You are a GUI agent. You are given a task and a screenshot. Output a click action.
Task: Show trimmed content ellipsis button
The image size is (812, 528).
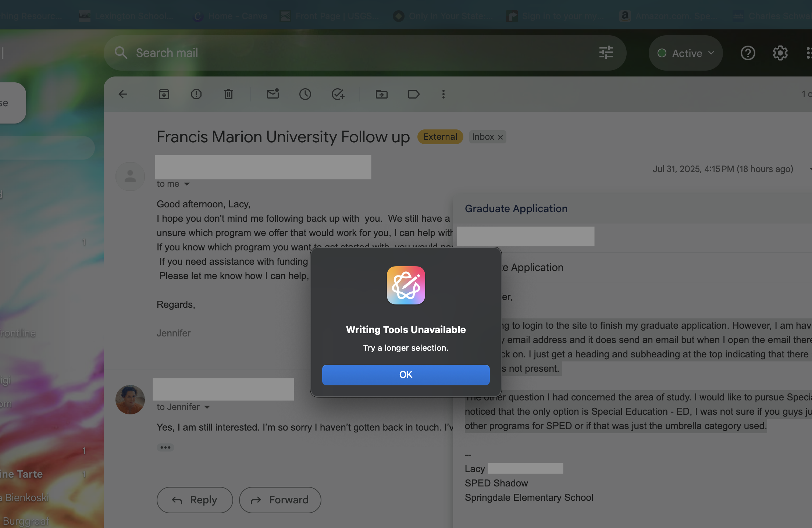click(x=165, y=447)
